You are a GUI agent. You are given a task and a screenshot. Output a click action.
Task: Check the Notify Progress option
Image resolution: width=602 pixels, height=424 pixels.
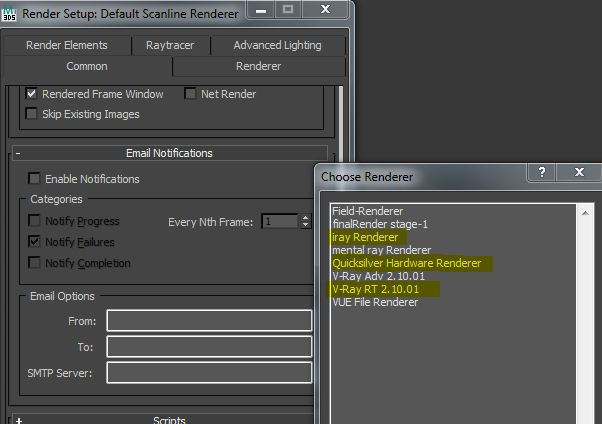pos(34,220)
